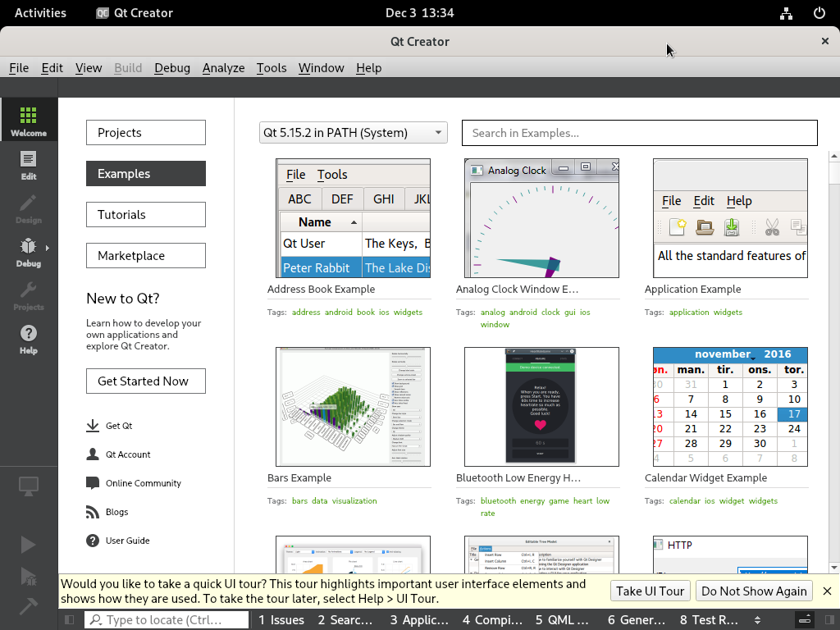
Task: Select the Tutorials welcome page button
Action: pos(146,214)
